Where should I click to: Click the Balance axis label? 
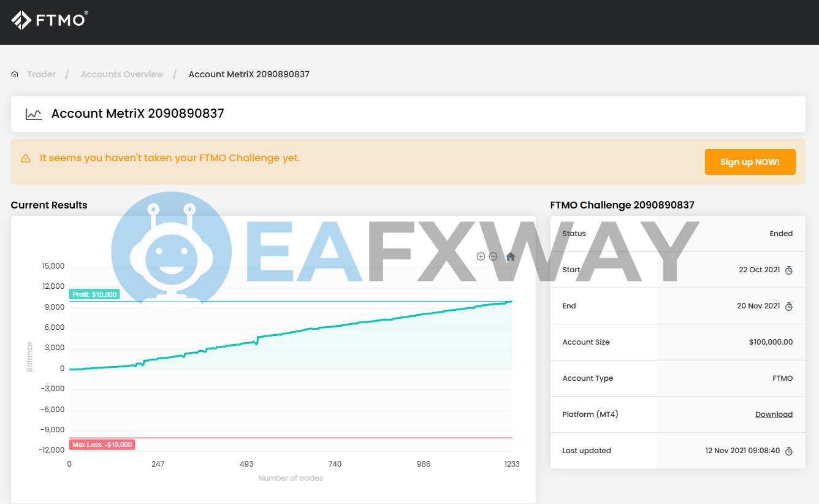tap(29, 357)
